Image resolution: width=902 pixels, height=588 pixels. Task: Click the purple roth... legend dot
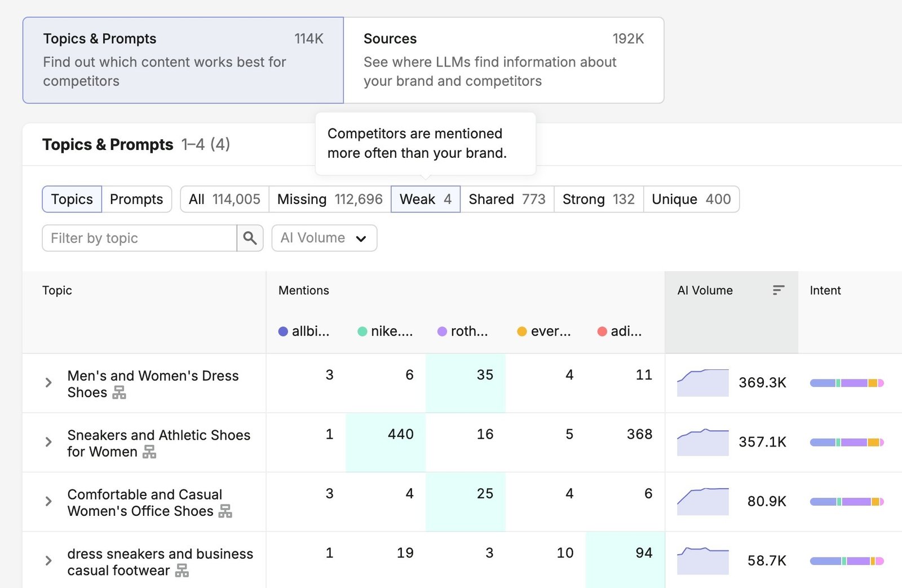click(443, 331)
